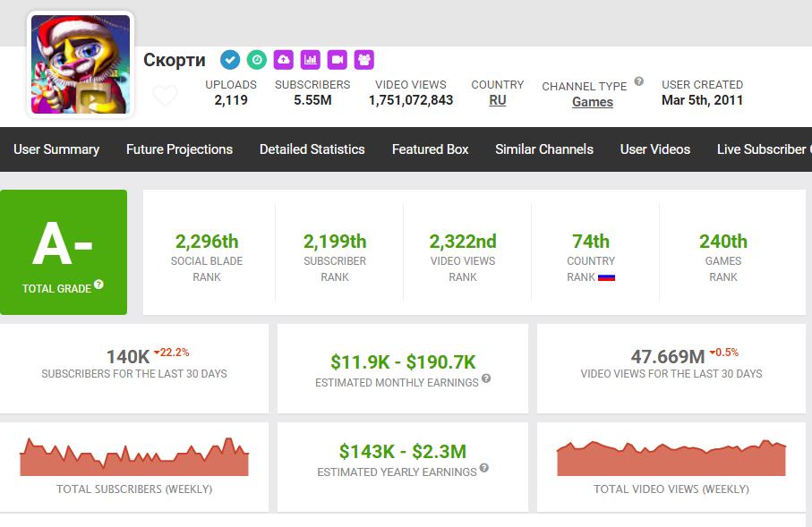Open Estimated Yearly Earnings help icon
This screenshot has height=527, width=812.
483,467
